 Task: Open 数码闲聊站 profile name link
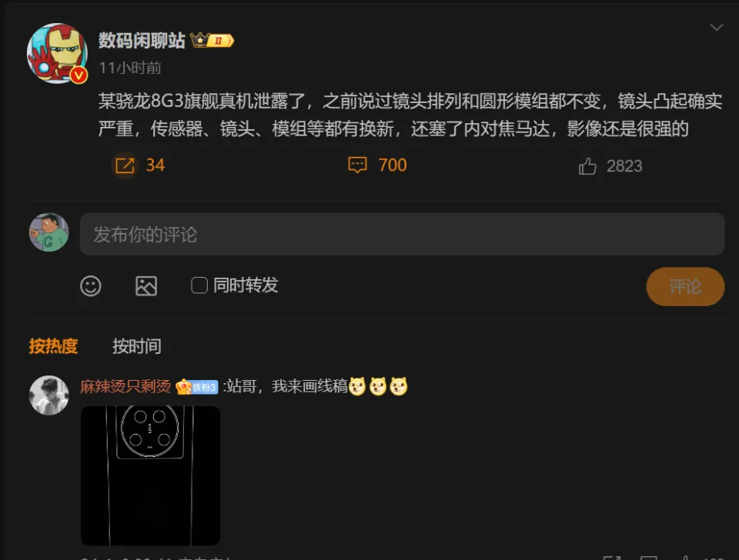click(x=142, y=41)
